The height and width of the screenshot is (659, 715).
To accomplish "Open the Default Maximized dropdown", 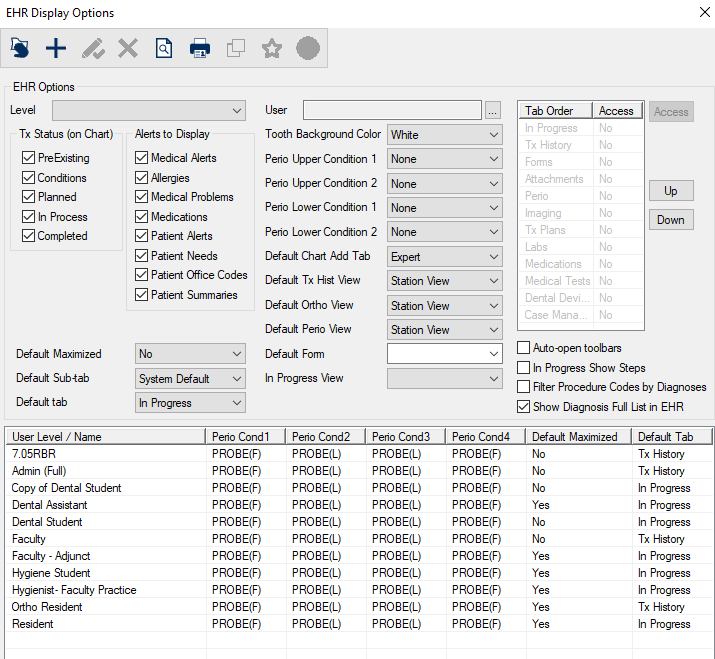I will point(190,354).
